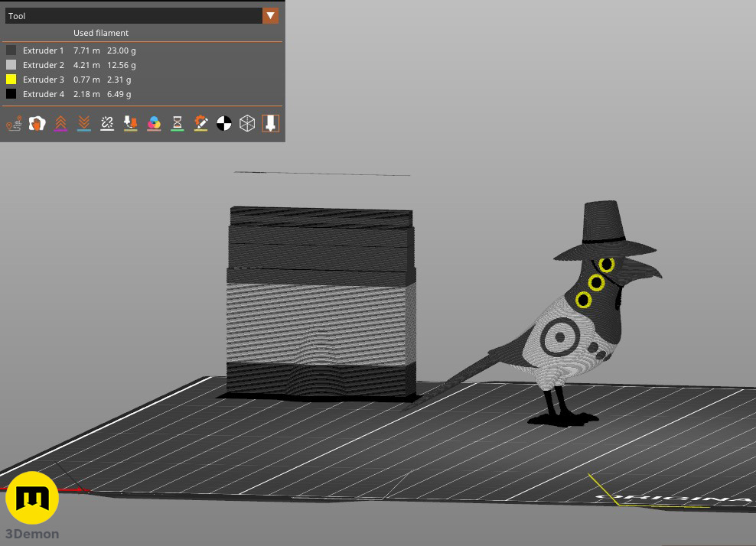756x546 pixels.
Task: Click the '12.56 g' filament weight
Action: coord(122,64)
